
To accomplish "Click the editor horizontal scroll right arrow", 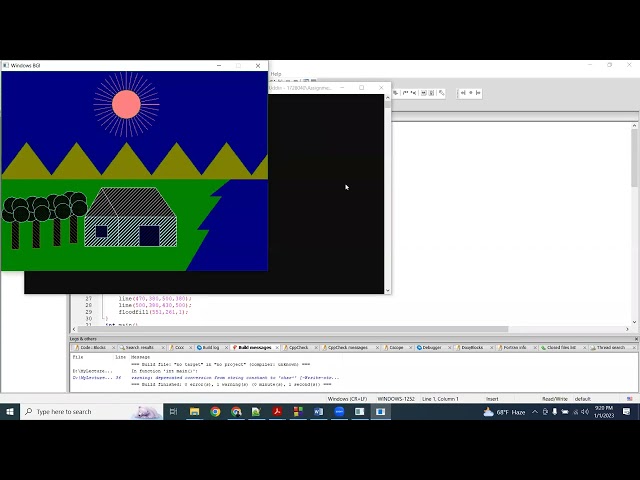I will pyautogui.click(x=627, y=329).
